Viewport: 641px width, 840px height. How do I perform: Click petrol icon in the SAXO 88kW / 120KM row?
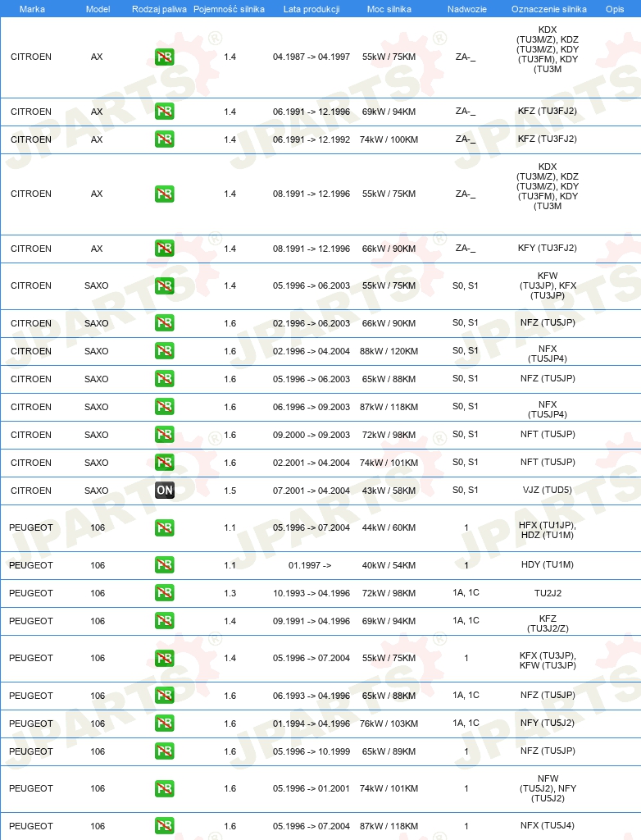pyautogui.click(x=165, y=351)
